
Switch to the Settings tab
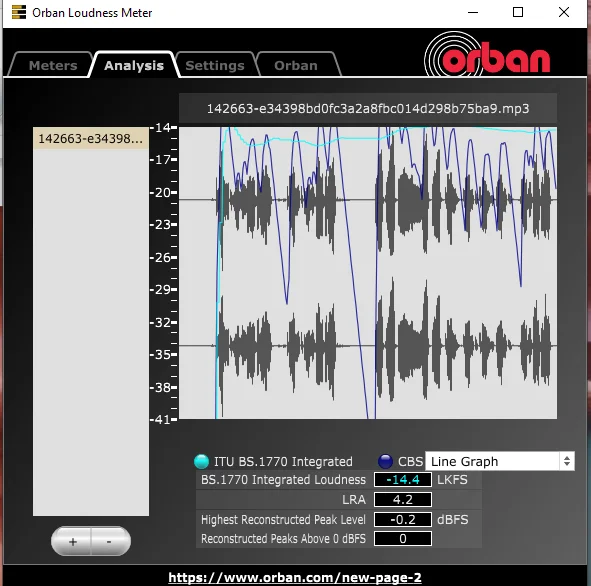[215, 65]
